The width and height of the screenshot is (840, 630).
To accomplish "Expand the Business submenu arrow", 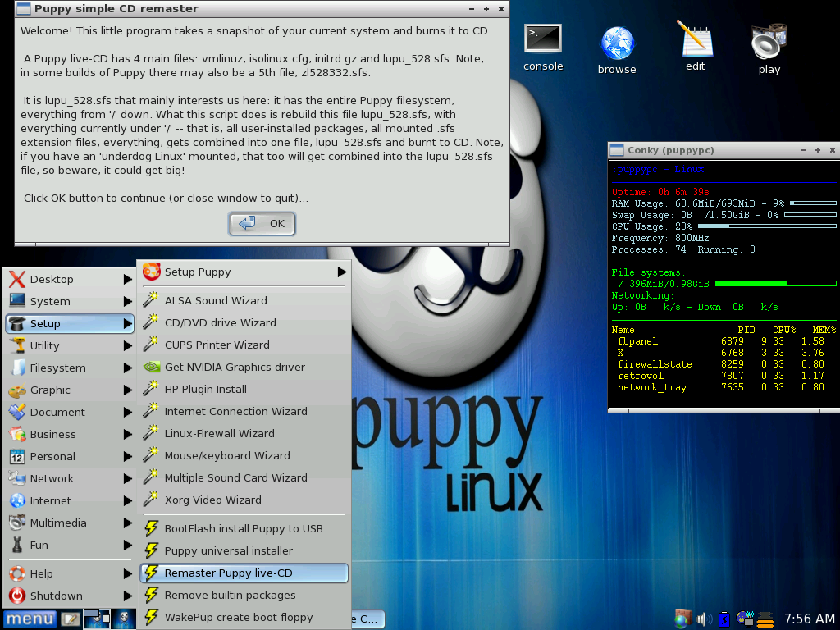I will (x=127, y=435).
